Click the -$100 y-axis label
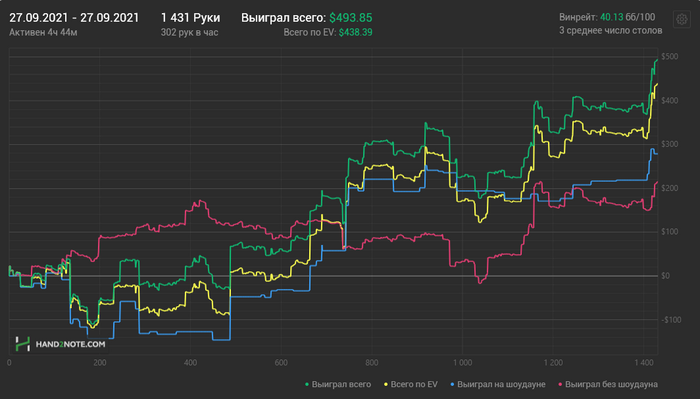700x399 pixels. coord(671,320)
